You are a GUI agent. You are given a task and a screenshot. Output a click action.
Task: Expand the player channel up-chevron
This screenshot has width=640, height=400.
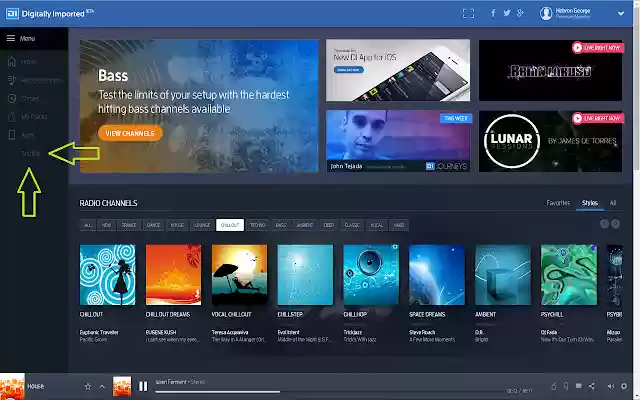click(102, 386)
